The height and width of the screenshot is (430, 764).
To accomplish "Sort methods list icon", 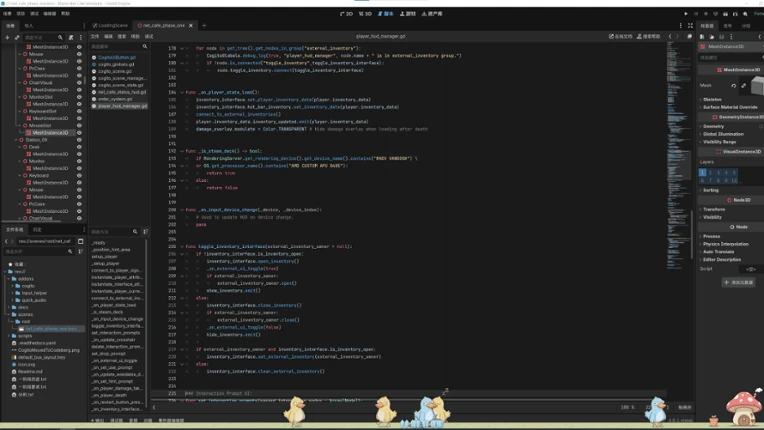I will (145, 231).
